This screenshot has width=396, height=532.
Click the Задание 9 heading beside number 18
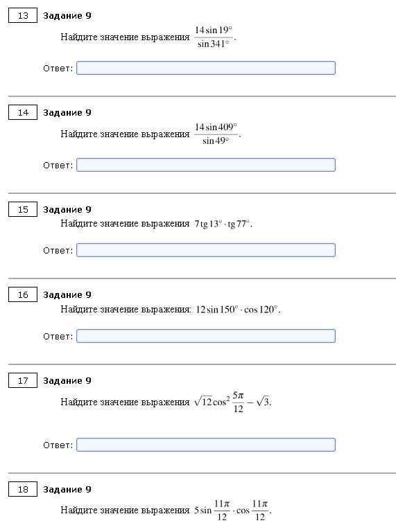coord(67,490)
